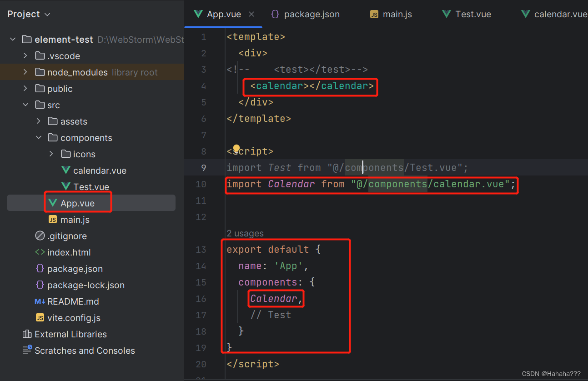The height and width of the screenshot is (381, 588).
Task: Click the Vue icon beside App.vue in tree
Action: (53, 203)
